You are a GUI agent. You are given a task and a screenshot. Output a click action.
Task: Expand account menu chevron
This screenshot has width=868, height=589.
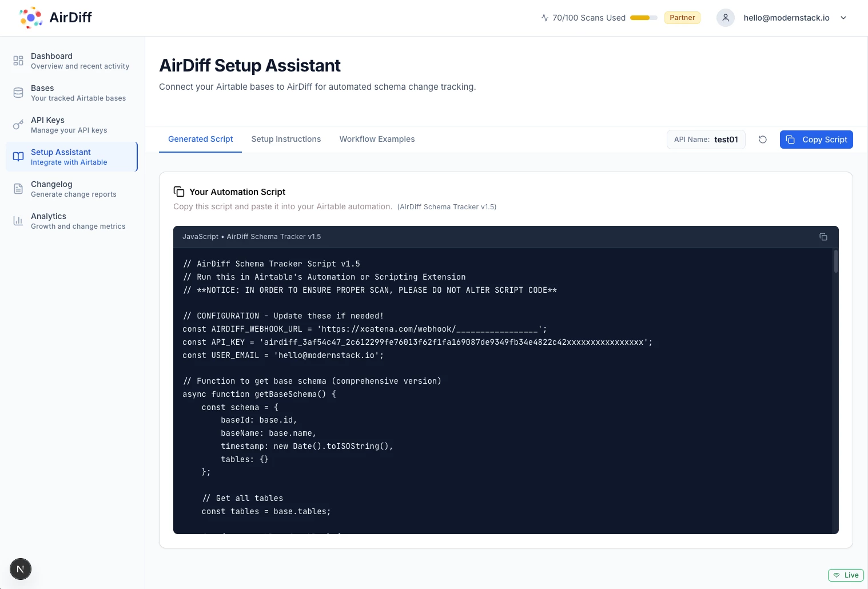[843, 18]
